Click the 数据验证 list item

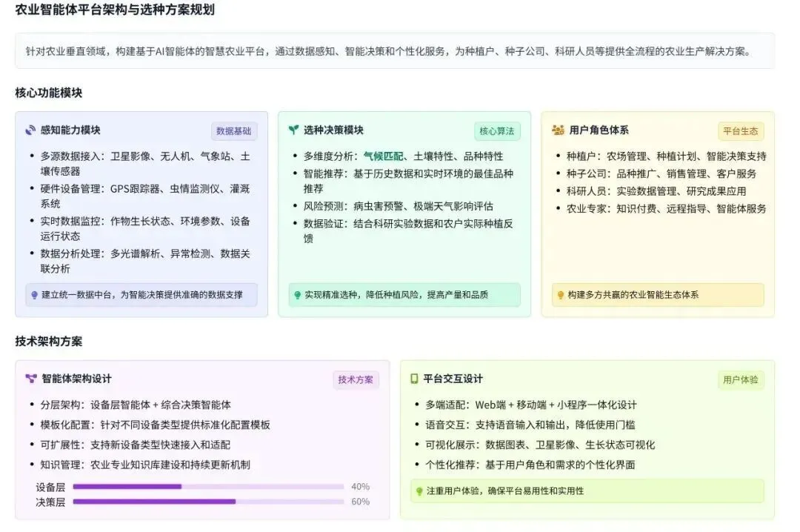(x=408, y=230)
